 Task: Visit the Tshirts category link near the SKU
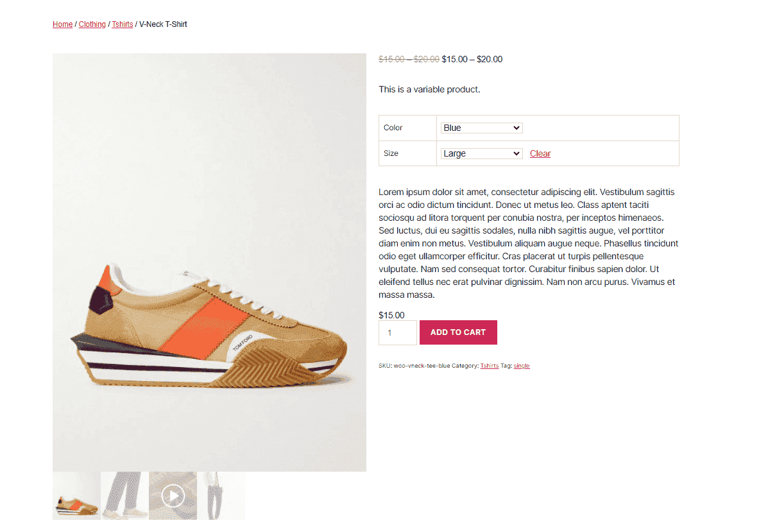[490, 365]
